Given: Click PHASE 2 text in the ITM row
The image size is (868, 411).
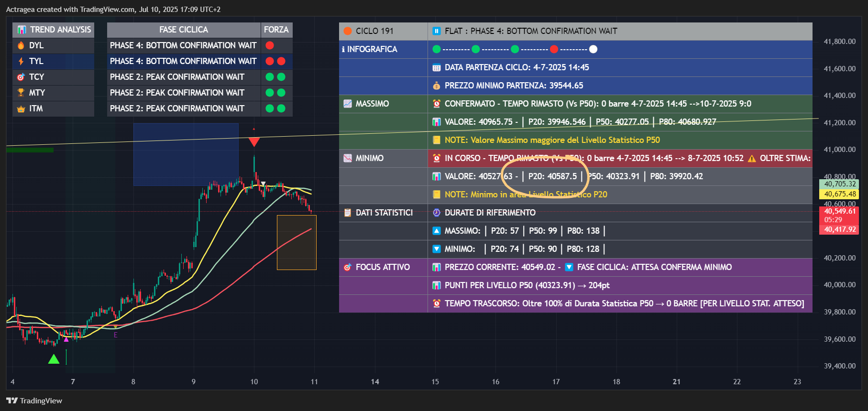Looking at the screenshot, I should pyautogui.click(x=177, y=108).
